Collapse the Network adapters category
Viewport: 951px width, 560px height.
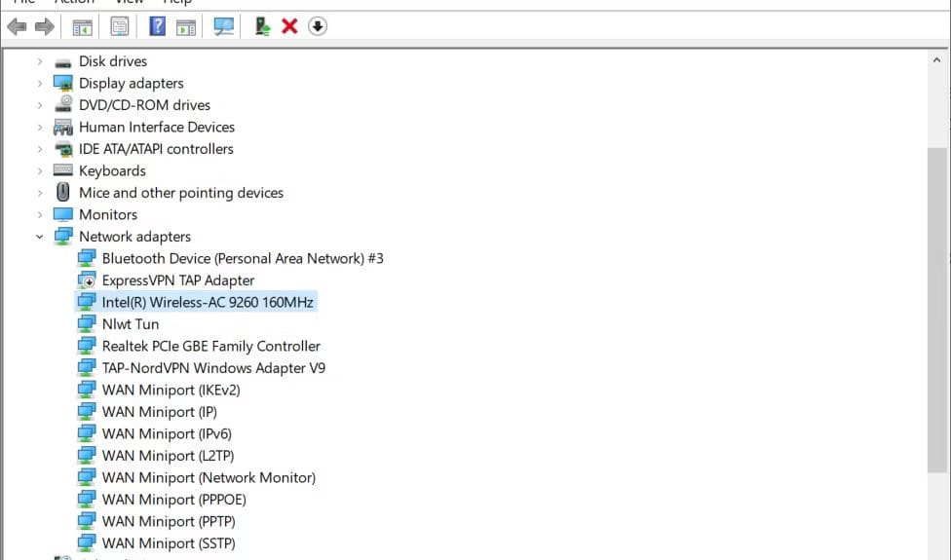click(x=40, y=237)
